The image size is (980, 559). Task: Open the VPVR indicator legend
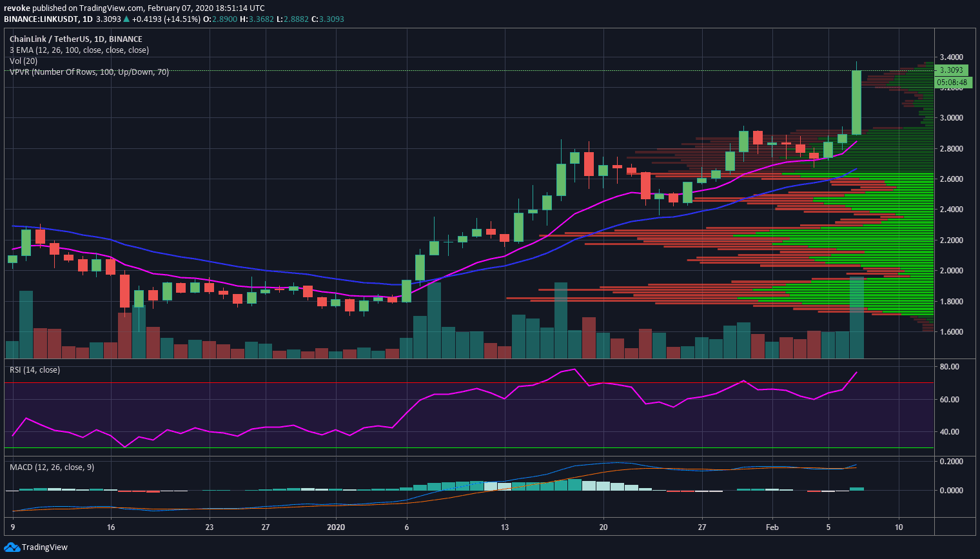(x=89, y=72)
